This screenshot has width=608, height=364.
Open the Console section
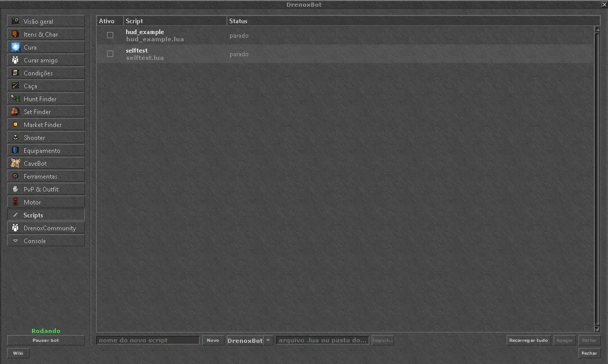(x=45, y=241)
